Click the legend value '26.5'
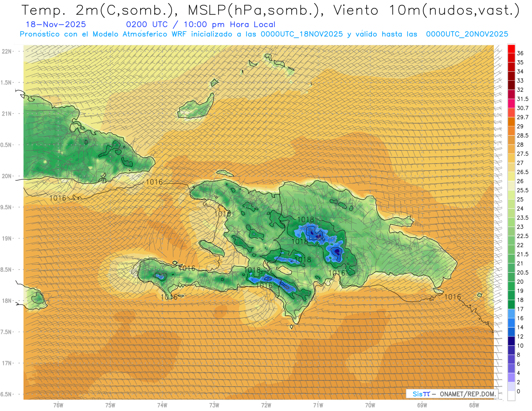 pyautogui.click(x=522, y=172)
